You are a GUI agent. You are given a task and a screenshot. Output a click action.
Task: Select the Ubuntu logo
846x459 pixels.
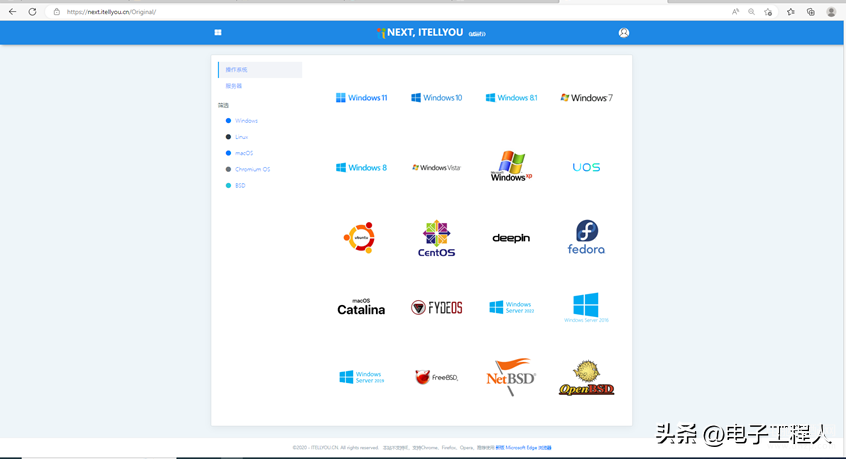[359, 238]
